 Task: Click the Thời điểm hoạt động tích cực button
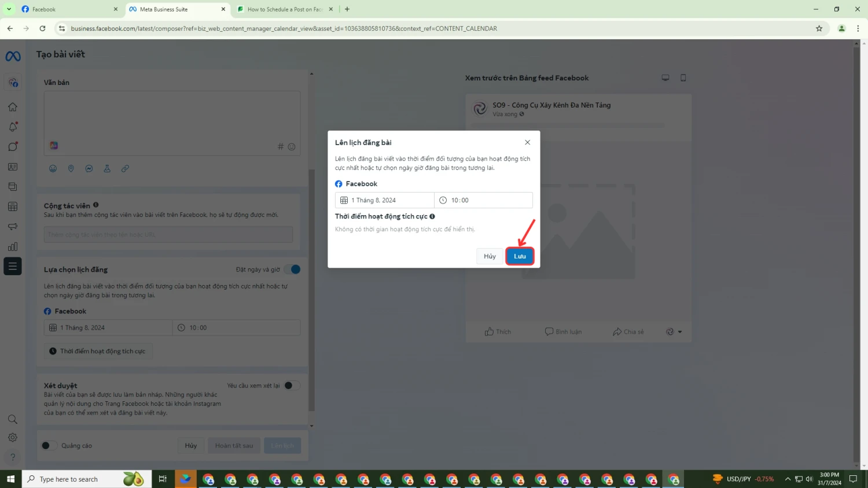tap(98, 351)
